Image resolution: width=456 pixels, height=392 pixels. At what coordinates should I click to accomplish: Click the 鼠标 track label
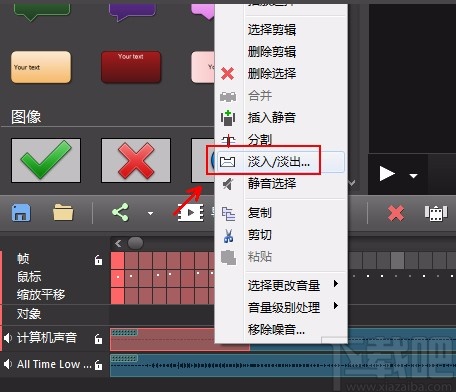pyautogui.click(x=29, y=277)
